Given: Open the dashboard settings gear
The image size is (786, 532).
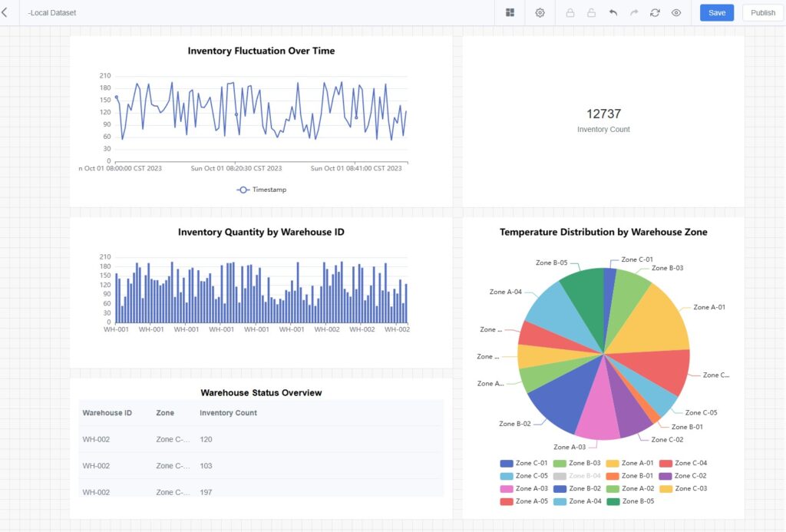Looking at the screenshot, I should tap(540, 13).
